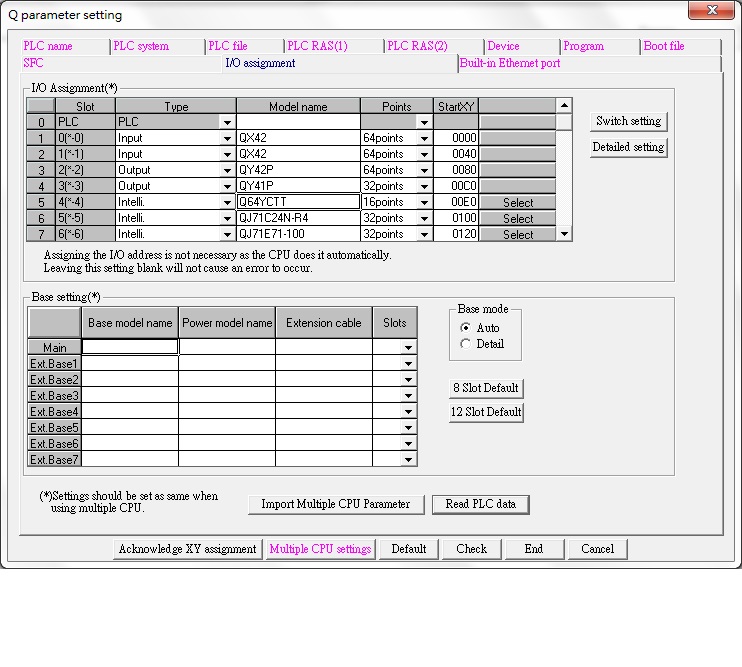Viewport: 742px width, 667px height.
Task: Click Main base model name cell
Action: point(130,347)
